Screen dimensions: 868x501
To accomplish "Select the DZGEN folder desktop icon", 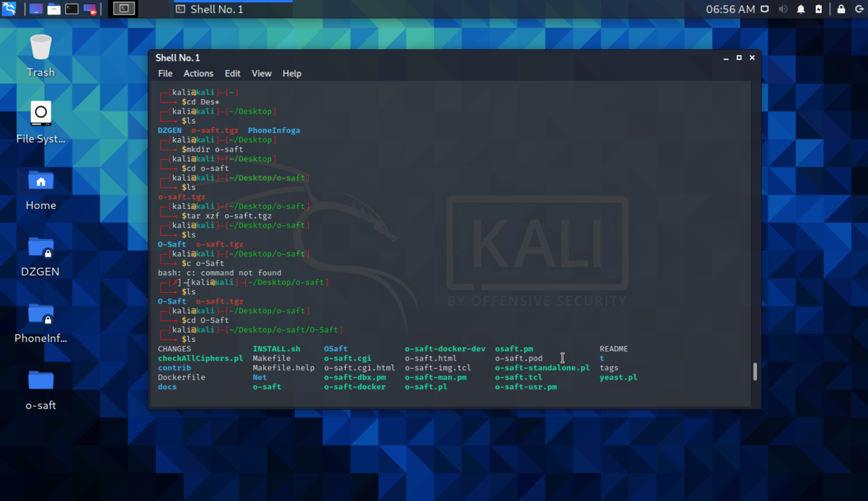I will point(41,255).
